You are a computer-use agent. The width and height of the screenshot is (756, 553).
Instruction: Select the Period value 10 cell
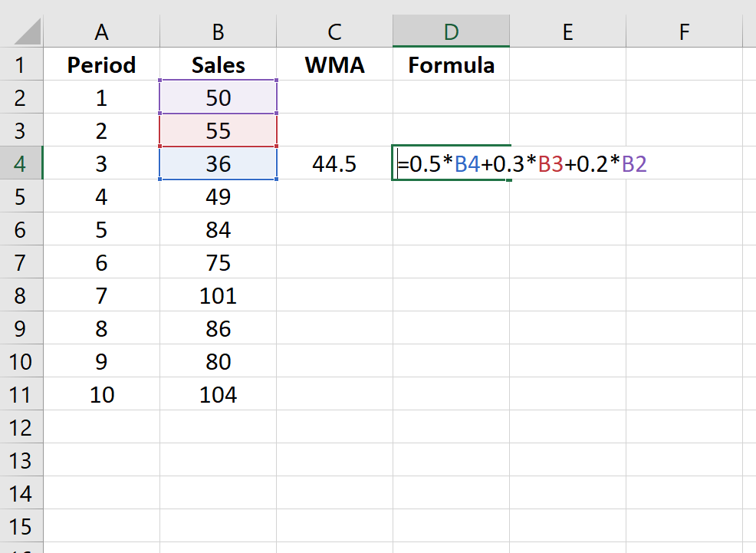101,394
